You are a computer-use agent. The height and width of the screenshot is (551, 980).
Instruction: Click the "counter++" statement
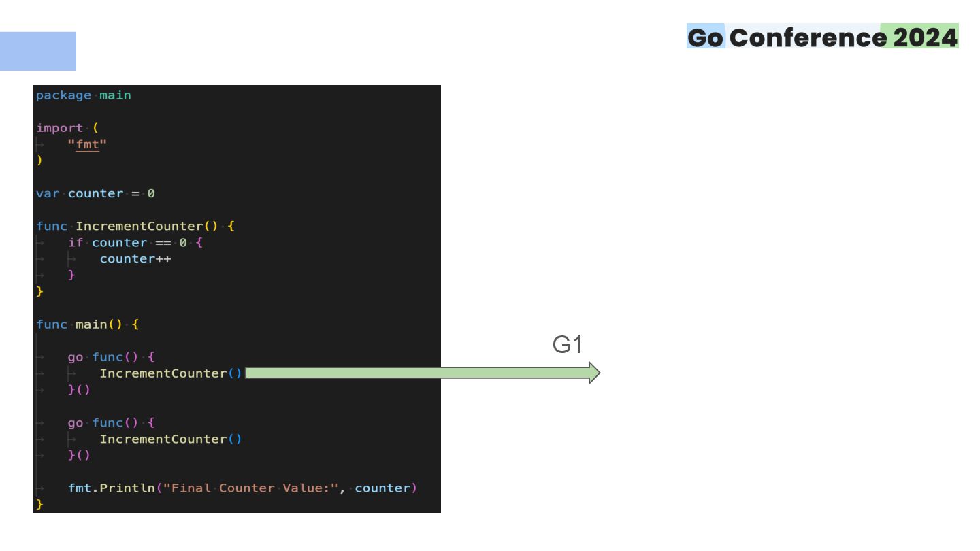click(135, 258)
